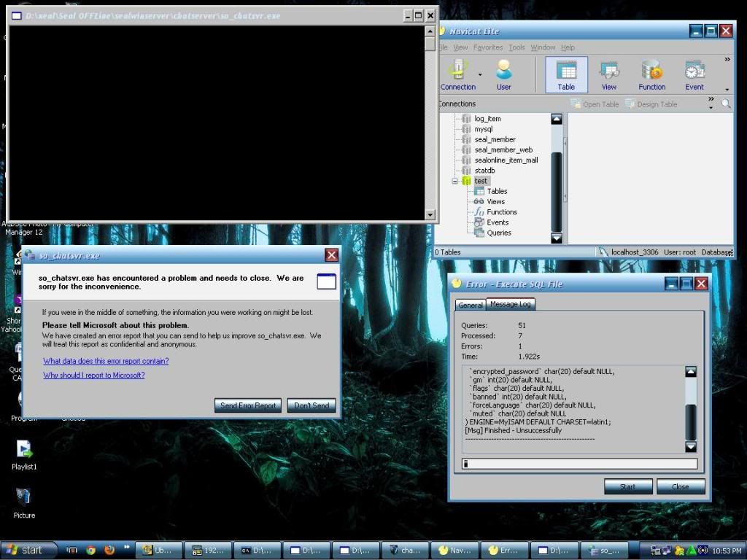The height and width of the screenshot is (560, 747).
Task: Open the Picture desktop icon
Action: [24, 502]
